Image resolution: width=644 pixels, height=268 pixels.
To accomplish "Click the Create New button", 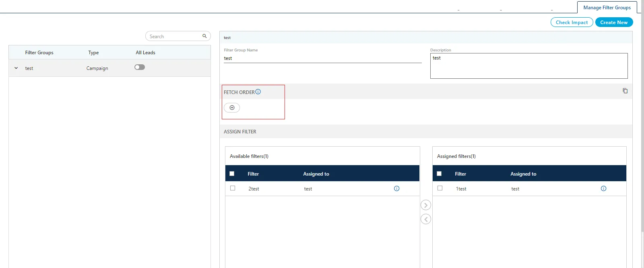I will pos(614,23).
